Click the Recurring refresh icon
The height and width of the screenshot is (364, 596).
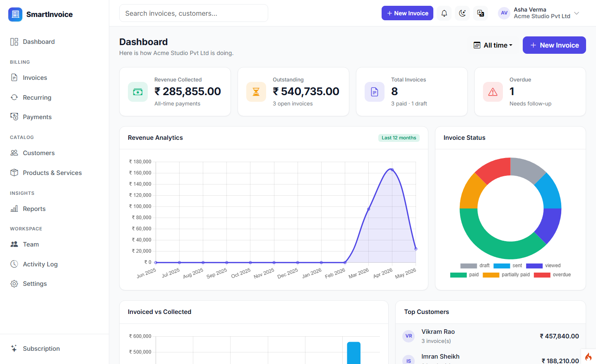click(x=14, y=97)
